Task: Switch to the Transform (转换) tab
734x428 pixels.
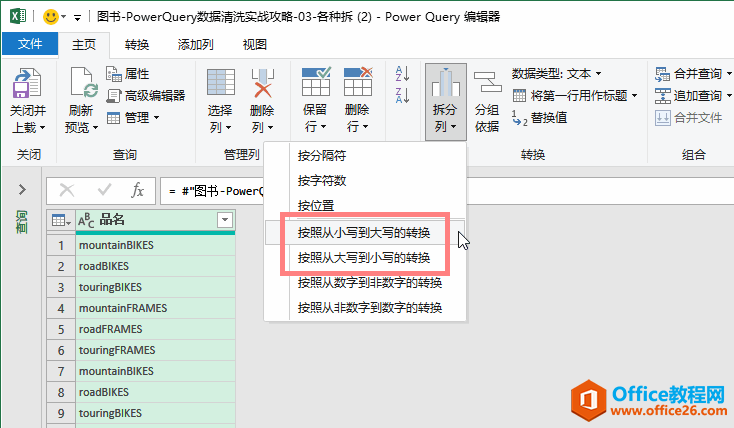Action: tap(137, 44)
